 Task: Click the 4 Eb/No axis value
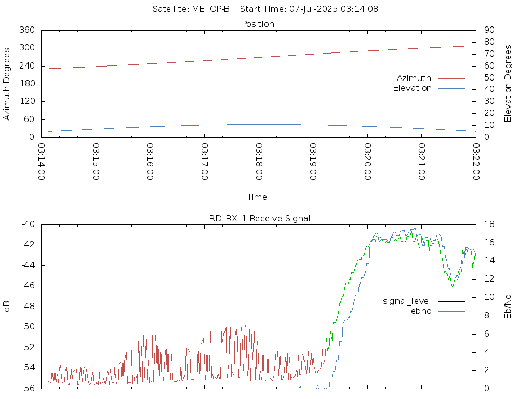click(486, 352)
